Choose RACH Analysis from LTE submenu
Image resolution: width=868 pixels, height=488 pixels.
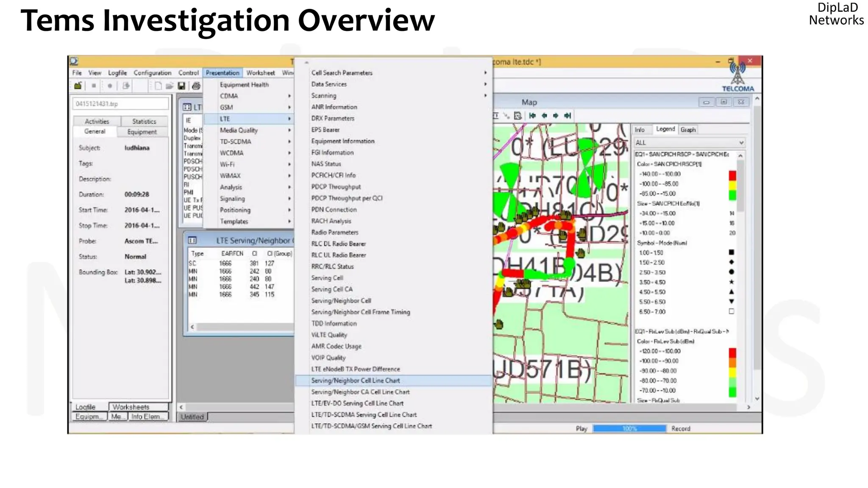pos(394,221)
